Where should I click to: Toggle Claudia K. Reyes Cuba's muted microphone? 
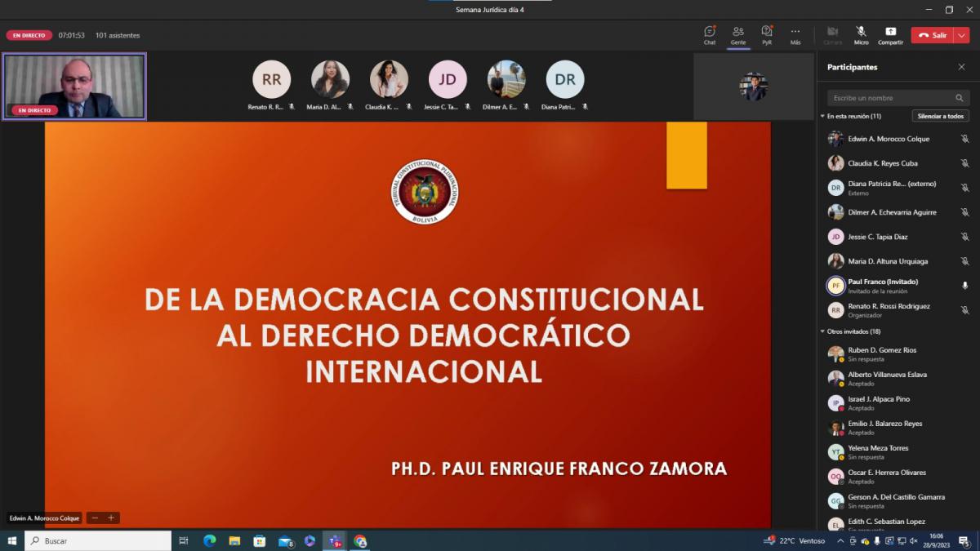[964, 163]
